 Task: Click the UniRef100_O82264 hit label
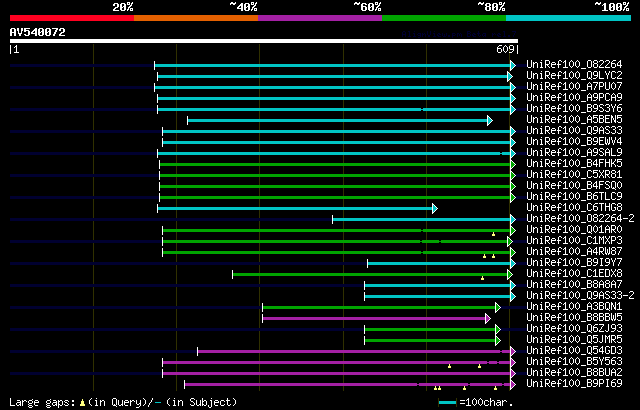coord(574,64)
